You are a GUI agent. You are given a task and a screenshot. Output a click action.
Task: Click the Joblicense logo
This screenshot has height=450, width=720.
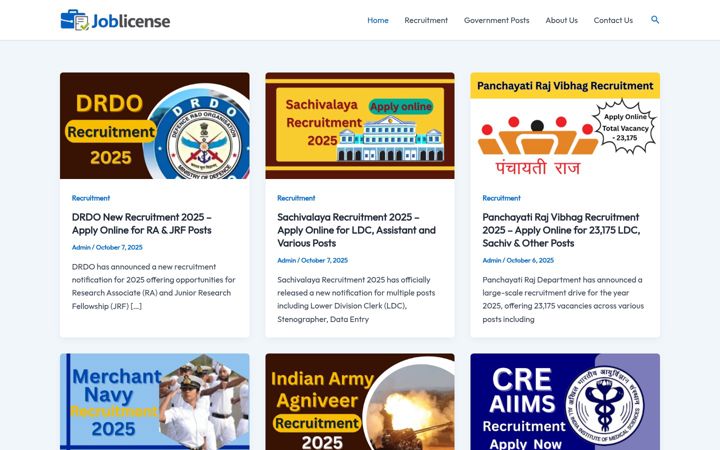tap(115, 20)
